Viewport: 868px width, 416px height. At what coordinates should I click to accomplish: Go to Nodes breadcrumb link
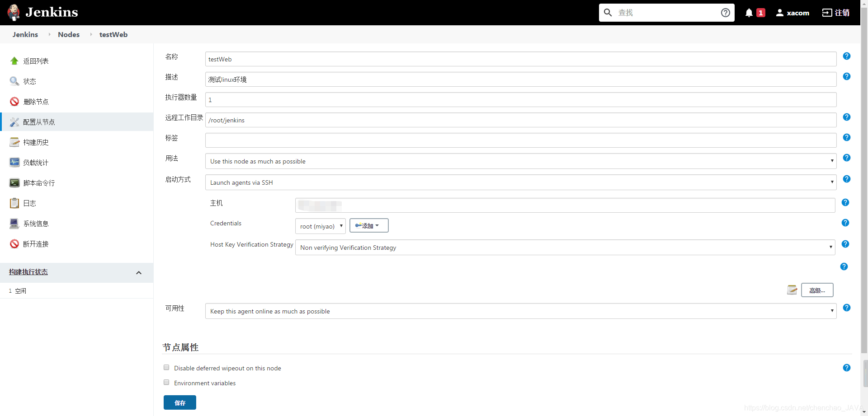[69, 34]
